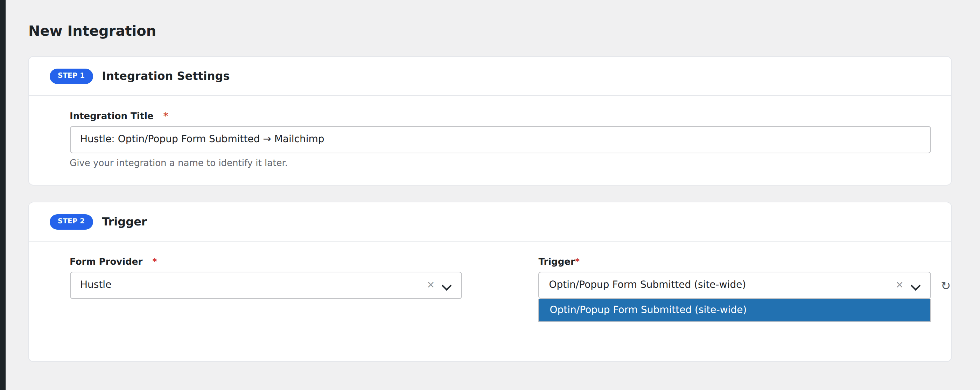Clear the Hustle form provider selection
Viewport: 980px width, 390px height.
pyautogui.click(x=430, y=285)
